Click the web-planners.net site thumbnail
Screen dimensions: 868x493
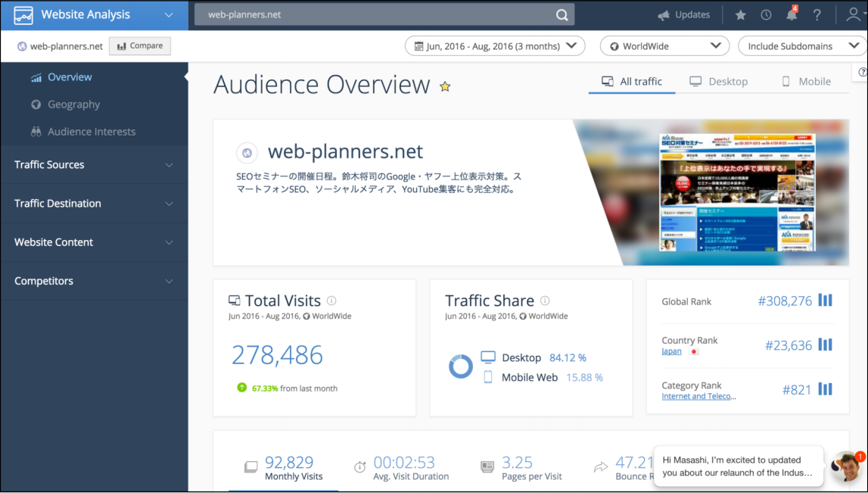click(x=737, y=192)
